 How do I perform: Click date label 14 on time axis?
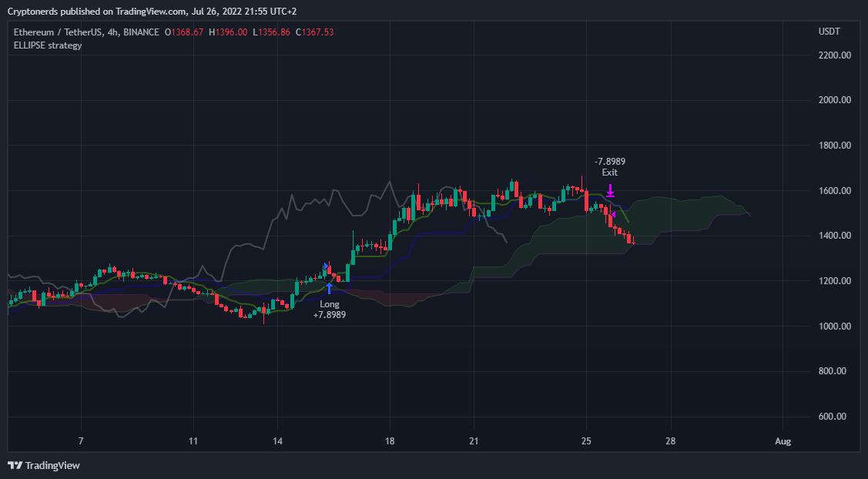[277, 441]
